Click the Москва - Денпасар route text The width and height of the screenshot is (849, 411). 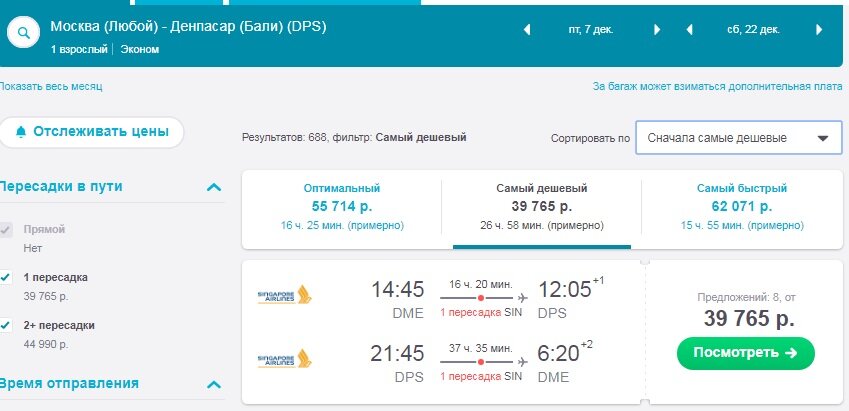tap(188, 27)
